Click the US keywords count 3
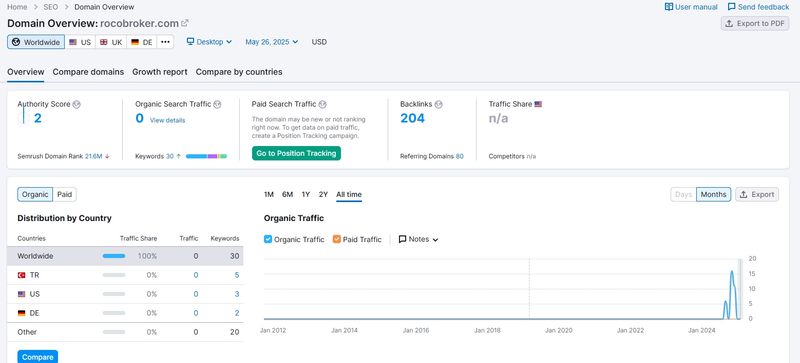This screenshot has width=800, height=363. tap(237, 294)
